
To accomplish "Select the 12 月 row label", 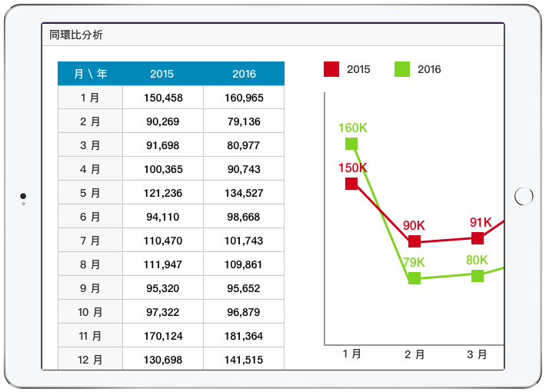I will point(90,360).
